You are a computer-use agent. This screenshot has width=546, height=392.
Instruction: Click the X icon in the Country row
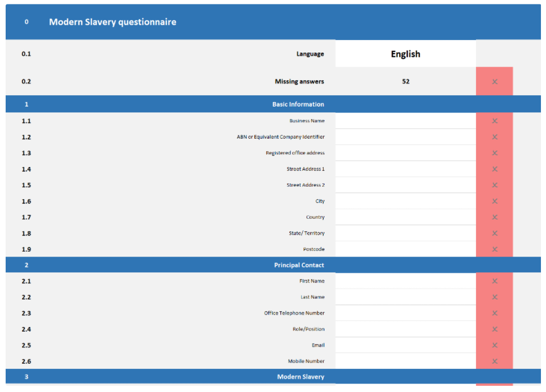[495, 217]
